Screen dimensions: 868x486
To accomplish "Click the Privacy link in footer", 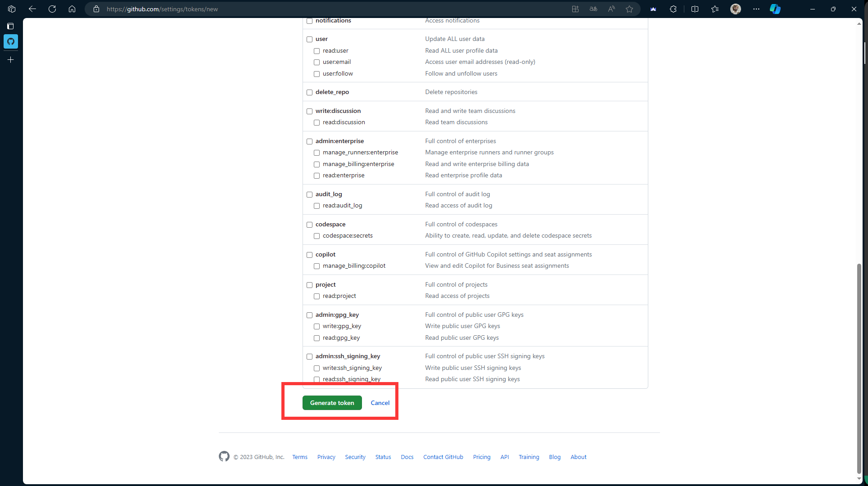I will pos(326,457).
